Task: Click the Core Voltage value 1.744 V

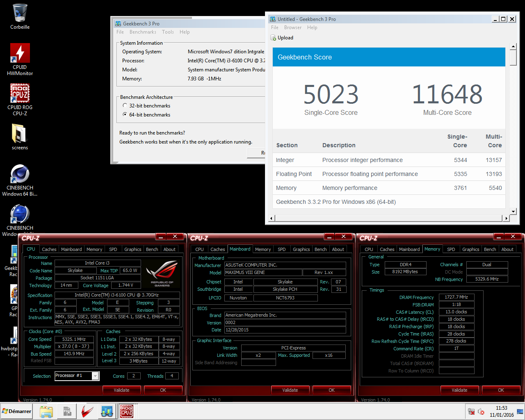Action: pyautogui.click(x=125, y=285)
